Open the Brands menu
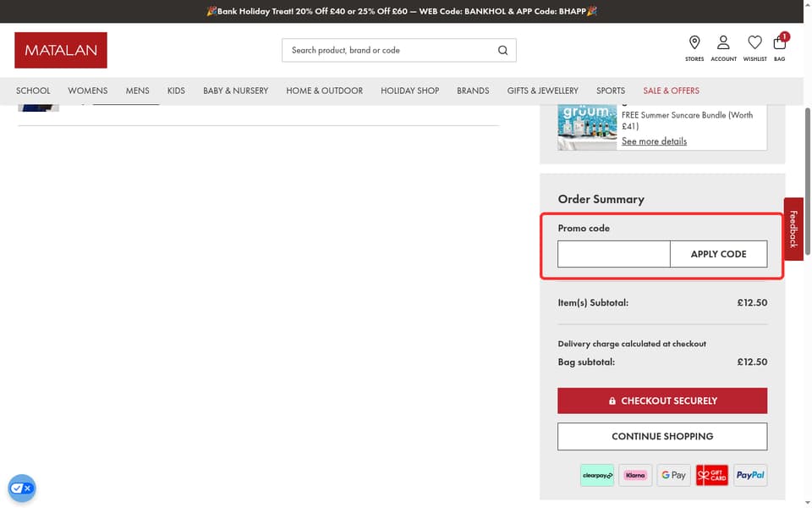 click(x=473, y=91)
